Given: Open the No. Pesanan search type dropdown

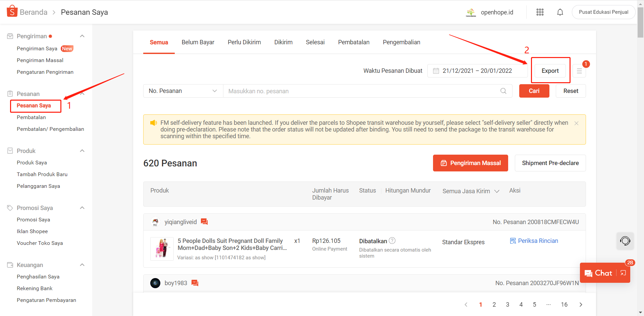Looking at the screenshot, I should click(183, 91).
